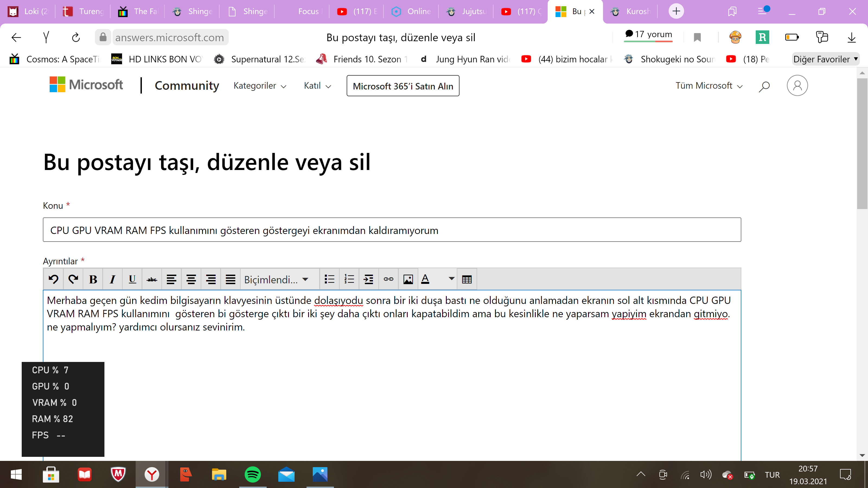Screen dimensions: 868x488
Task: Open the Biçimlendi... format dropdown
Action: 276,279
